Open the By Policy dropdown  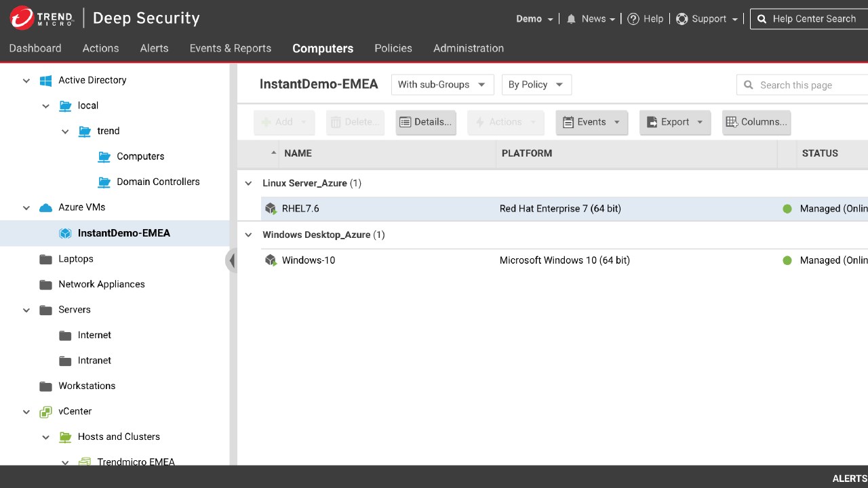click(536, 85)
